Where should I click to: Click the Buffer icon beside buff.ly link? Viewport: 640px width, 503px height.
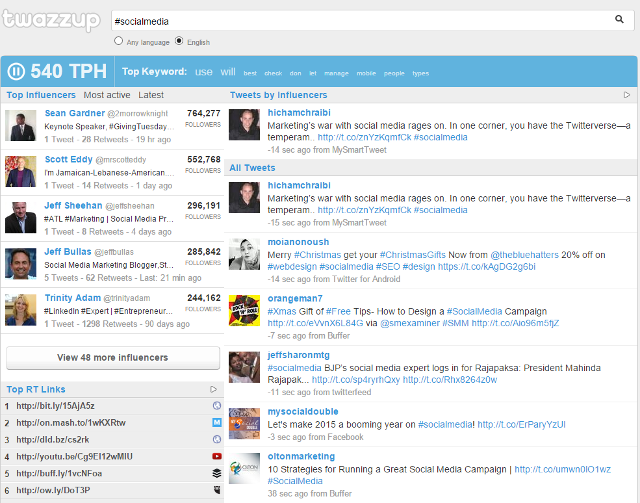217,473
